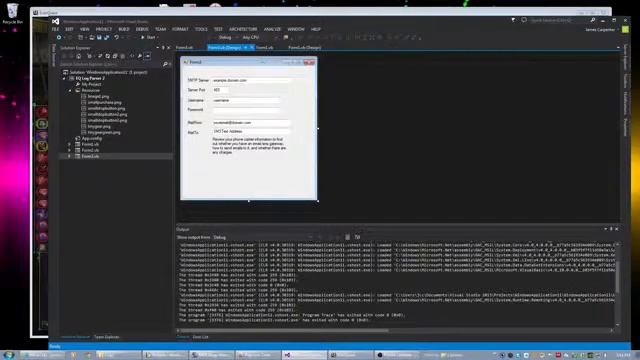Click Properties wrench icon in Solution Explorer toolbar
This screenshot has width=640, height=360.
(140, 56)
